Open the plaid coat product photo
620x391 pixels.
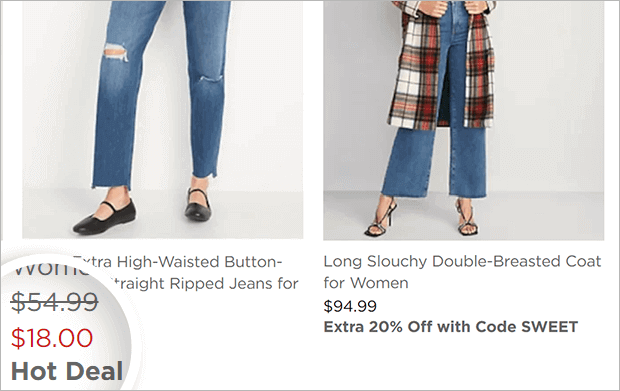463,120
